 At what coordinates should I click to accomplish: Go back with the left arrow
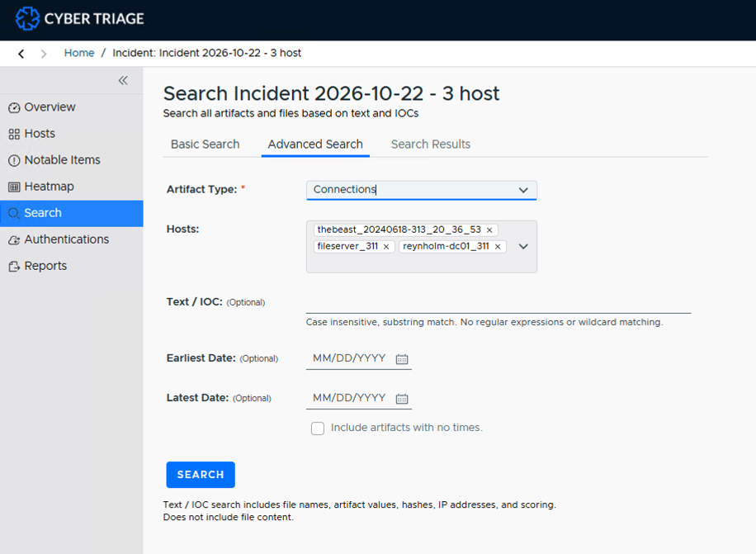coord(21,54)
